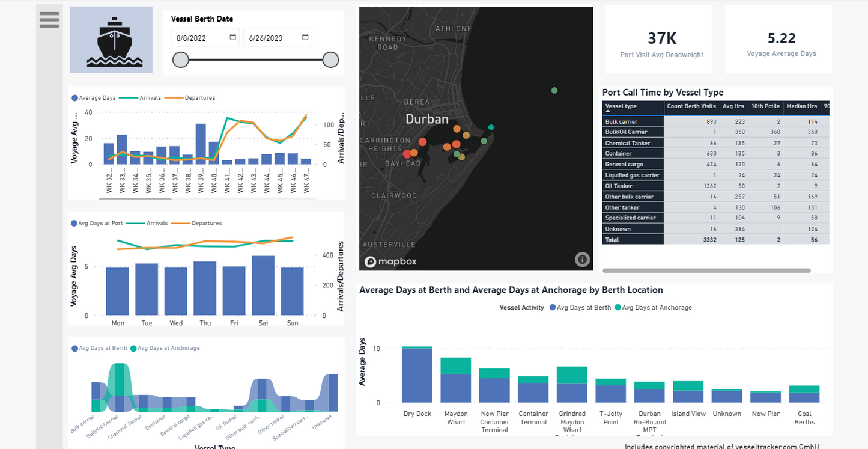This screenshot has height=449, width=868.
Task: Sort by Count Berth Visits header
Action: 691,106
